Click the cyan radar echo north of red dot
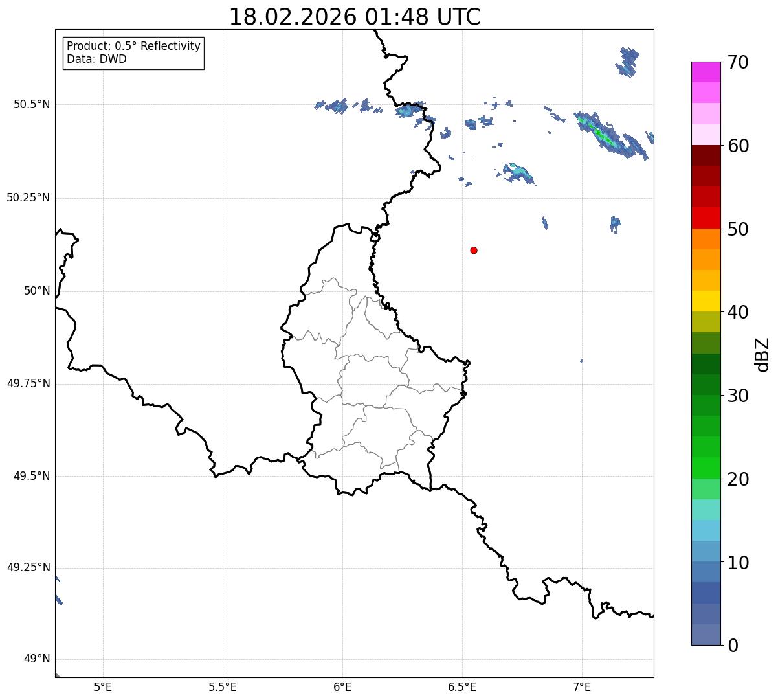778x700 pixels. pyautogui.click(x=518, y=173)
